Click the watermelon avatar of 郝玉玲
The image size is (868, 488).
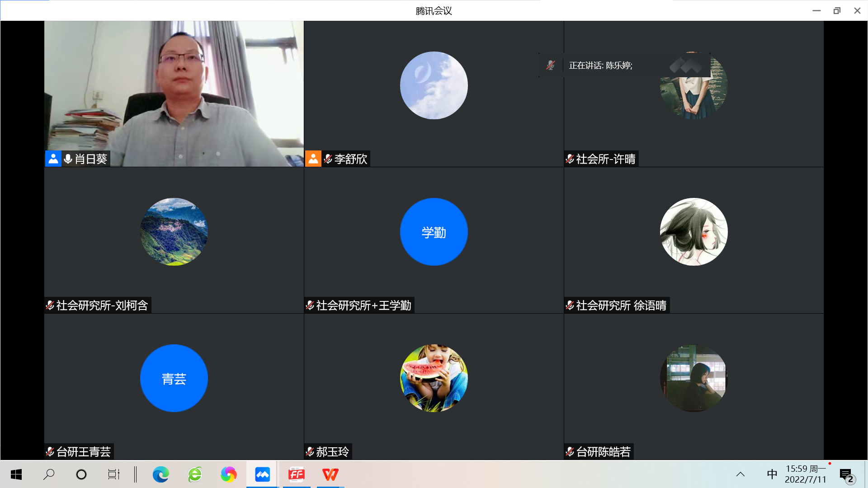pos(434,378)
